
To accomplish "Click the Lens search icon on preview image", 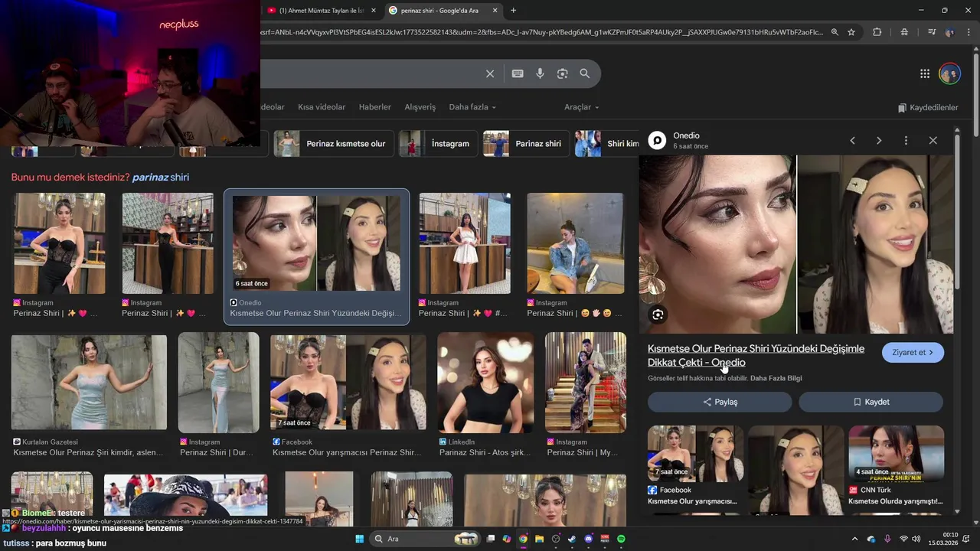I will click(658, 315).
